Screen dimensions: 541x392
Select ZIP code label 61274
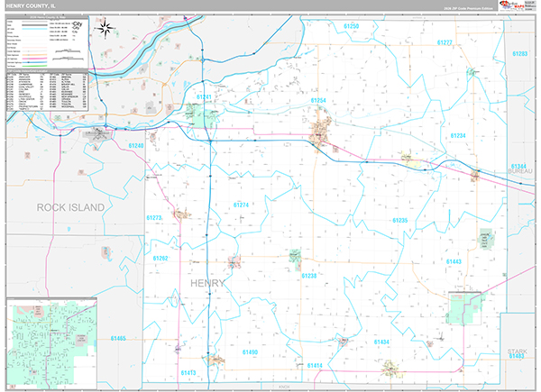click(241, 205)
